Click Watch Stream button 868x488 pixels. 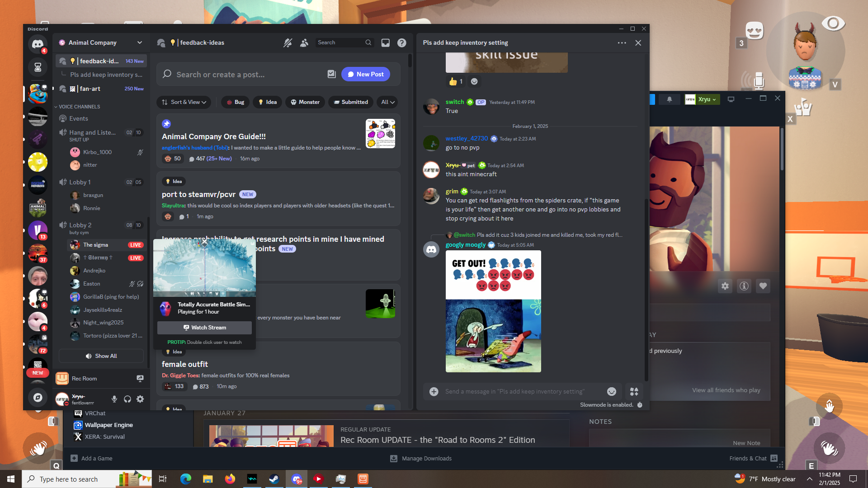204,328
